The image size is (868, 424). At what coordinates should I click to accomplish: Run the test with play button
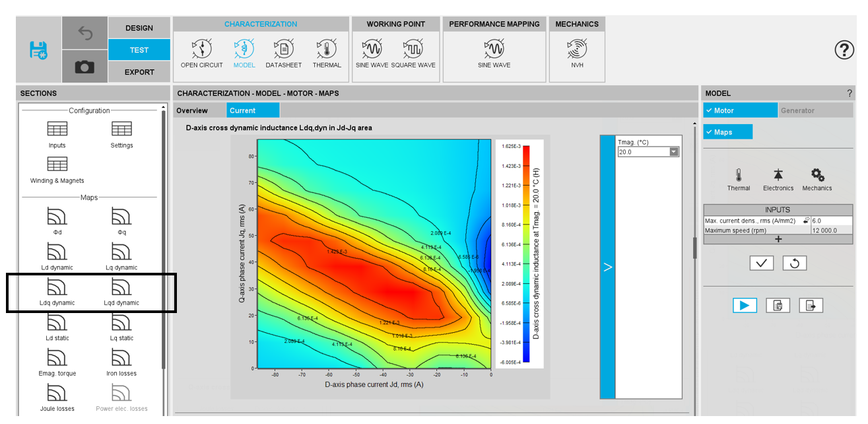pos(744,305)
